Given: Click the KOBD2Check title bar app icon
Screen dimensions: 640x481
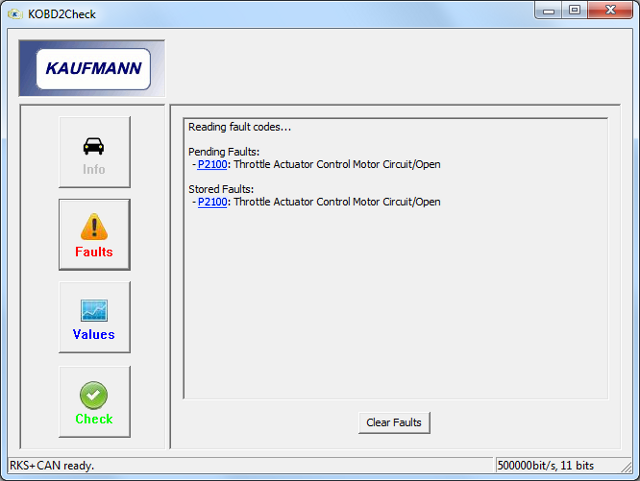Looking at the screenshot, I should point(16,12).
